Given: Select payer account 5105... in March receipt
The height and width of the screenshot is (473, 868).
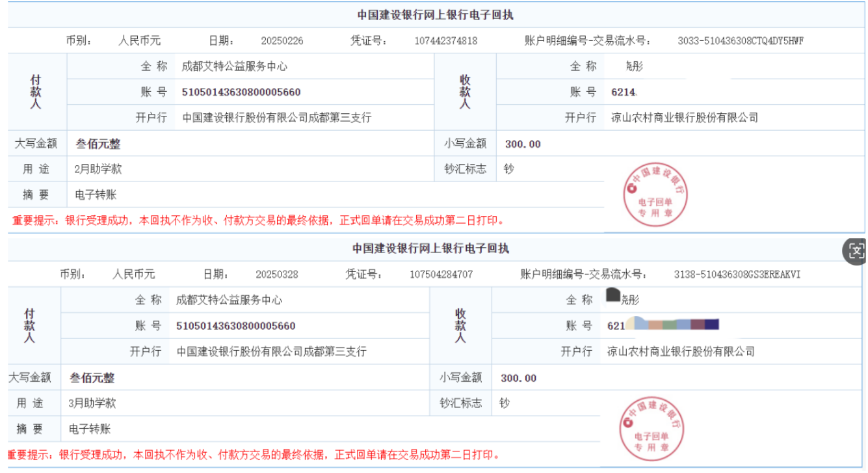Looking at the screenshot, I should pos(236,326).
